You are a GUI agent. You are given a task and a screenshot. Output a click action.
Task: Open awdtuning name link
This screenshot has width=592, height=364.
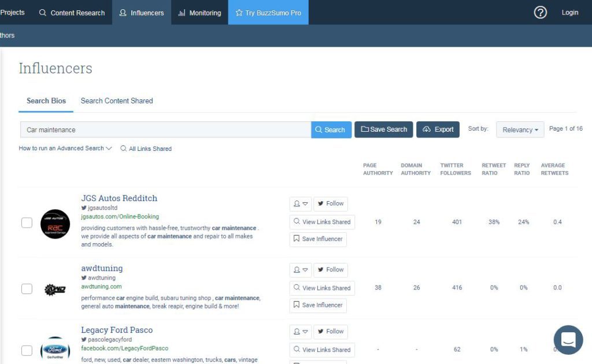tap(102, 268)
